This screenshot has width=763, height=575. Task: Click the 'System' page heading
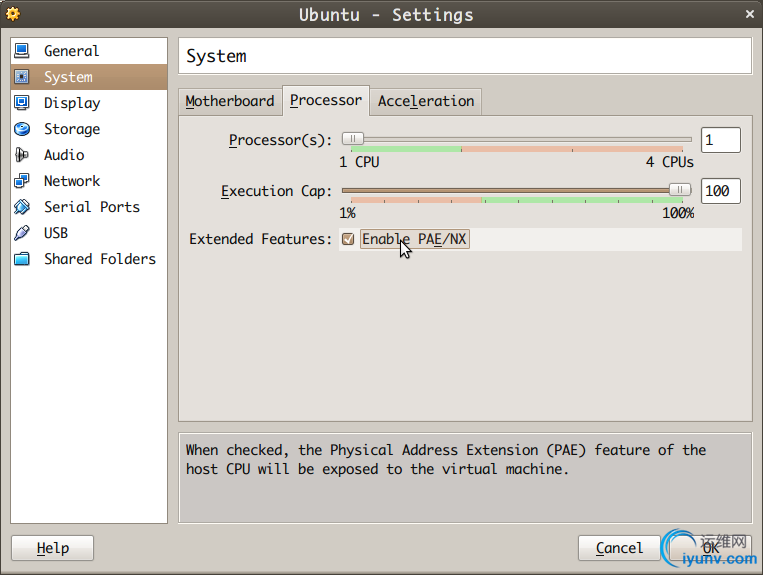216,56
